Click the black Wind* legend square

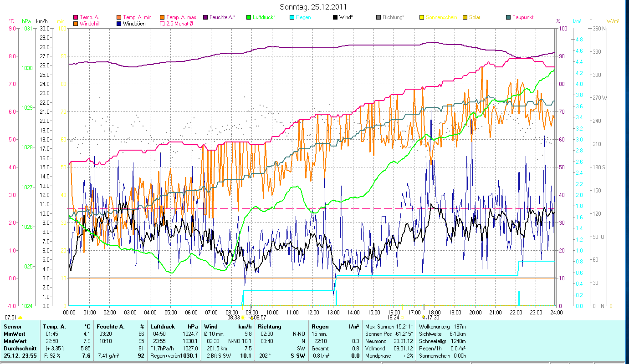tap(335, 18)
